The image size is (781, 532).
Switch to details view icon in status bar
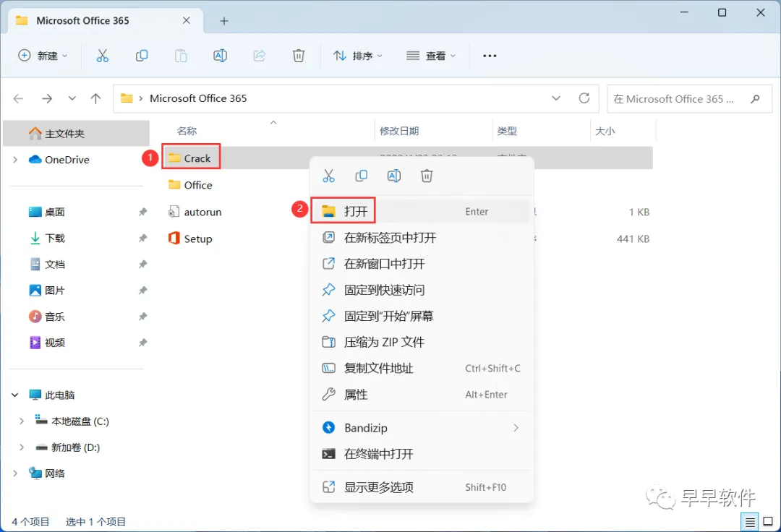(750, 522)
